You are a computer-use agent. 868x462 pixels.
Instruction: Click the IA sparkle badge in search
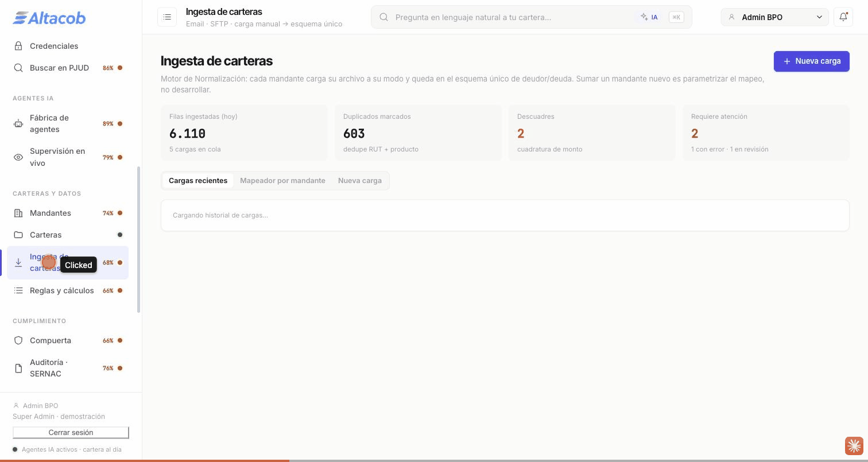click(649, 17)
